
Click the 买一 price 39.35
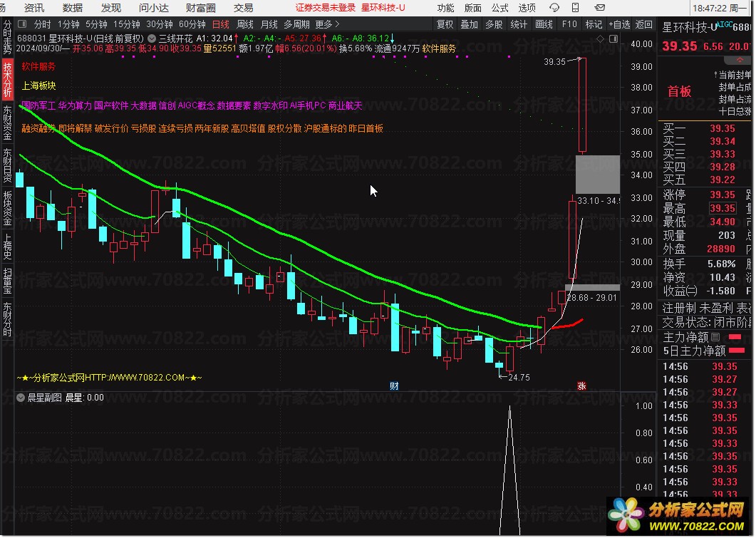723,128
